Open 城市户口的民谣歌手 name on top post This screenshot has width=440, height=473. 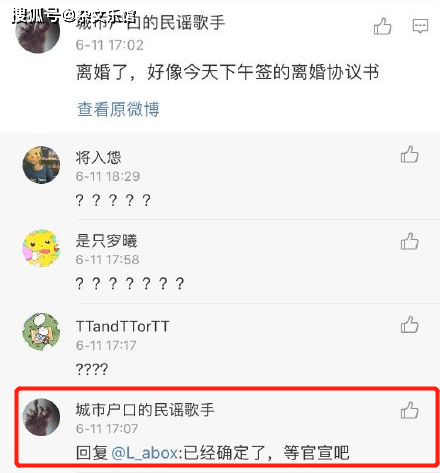click(x=150, y=23)
